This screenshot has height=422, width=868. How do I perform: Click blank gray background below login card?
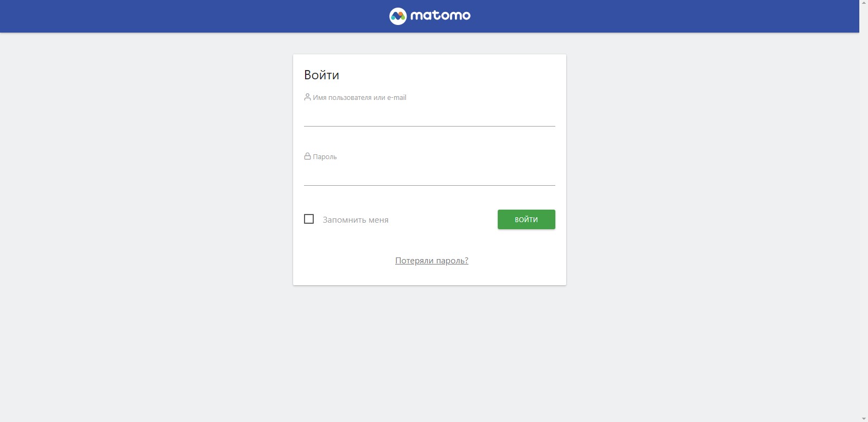pyautogui.click(x=429, y=353)
